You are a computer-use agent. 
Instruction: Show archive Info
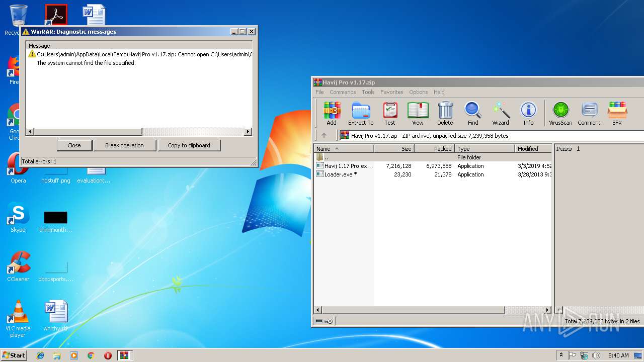[x=528, y=113]
